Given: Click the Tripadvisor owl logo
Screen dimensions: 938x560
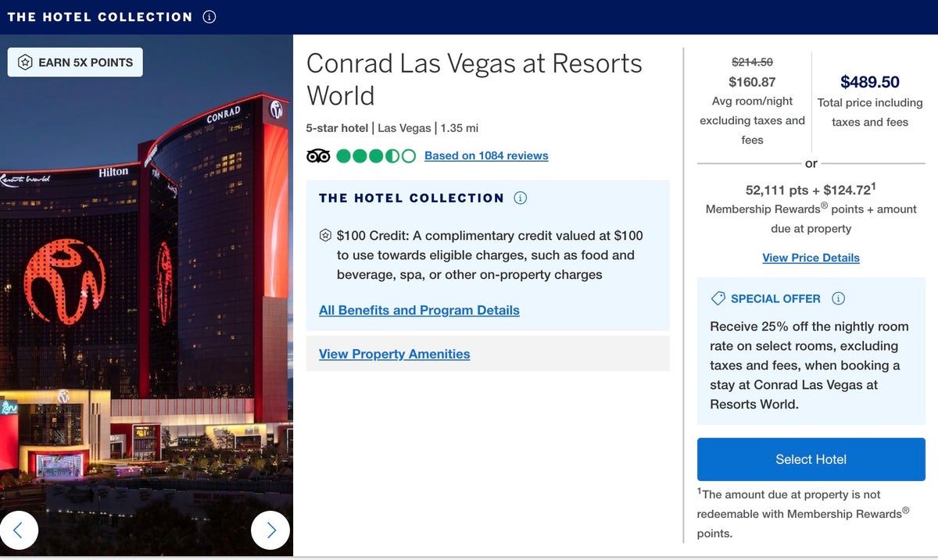Looking at the screenshot, I should coord(318,155).
